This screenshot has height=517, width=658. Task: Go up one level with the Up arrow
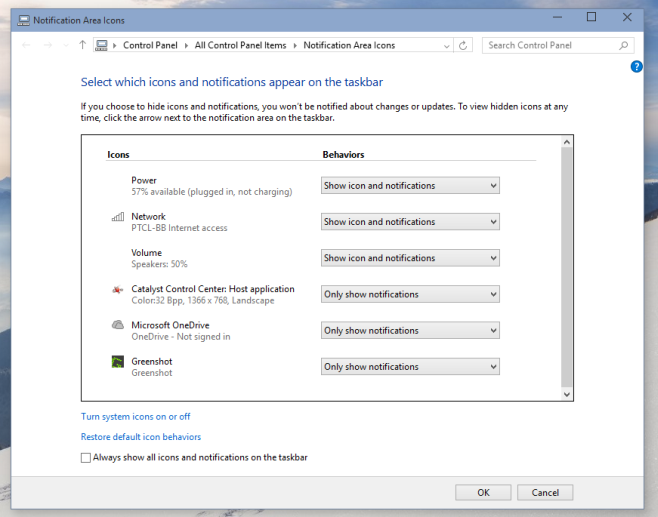pos(82,45)
